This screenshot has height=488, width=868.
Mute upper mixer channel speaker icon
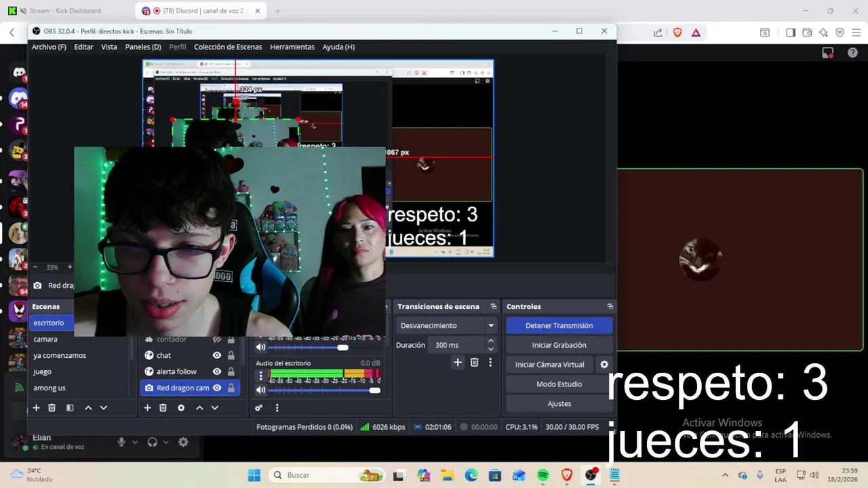point(261,347)
